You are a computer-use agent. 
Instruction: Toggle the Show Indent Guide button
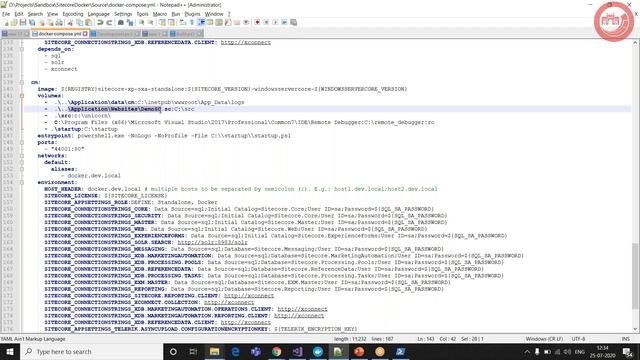pyautogui.click(x=201, y=22)
